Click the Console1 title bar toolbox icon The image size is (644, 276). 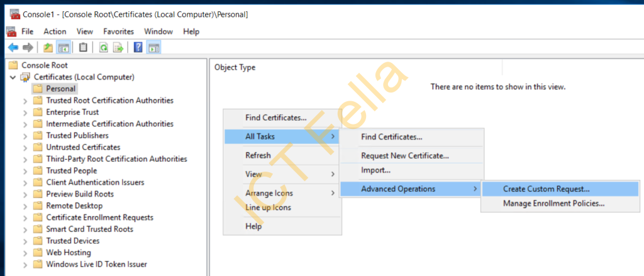[x=14, y=14]
